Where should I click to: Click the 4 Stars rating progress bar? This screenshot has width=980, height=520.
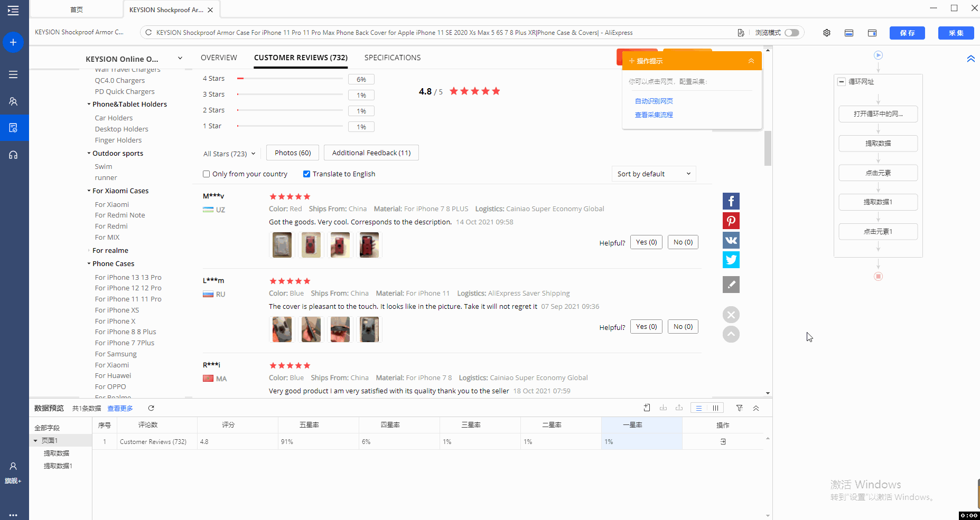(290, 79)
